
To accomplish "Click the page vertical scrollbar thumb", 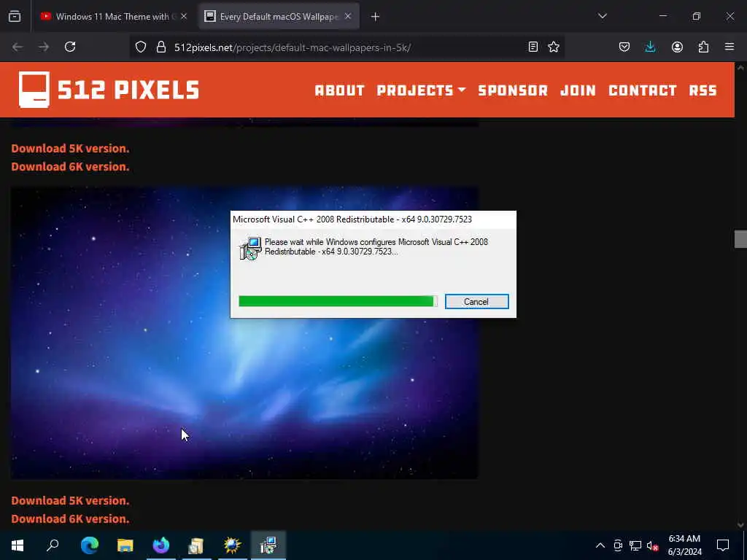I will point(740,239).
